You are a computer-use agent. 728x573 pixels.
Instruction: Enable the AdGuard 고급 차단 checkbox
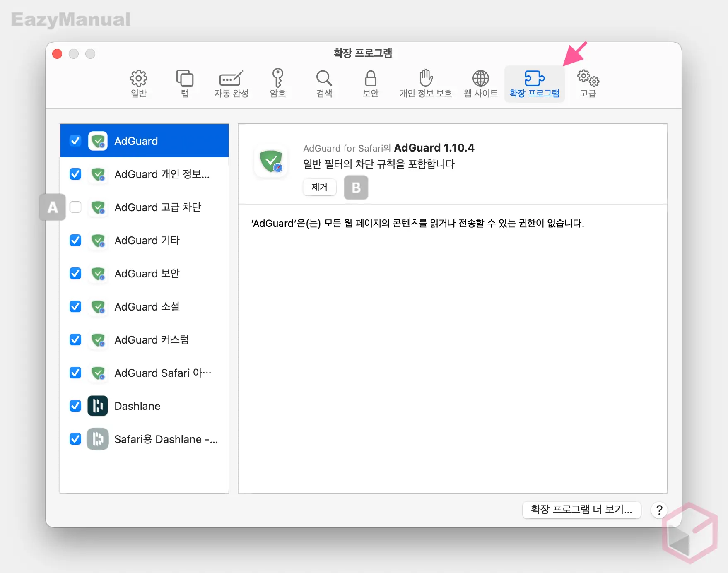pos(75,207)
